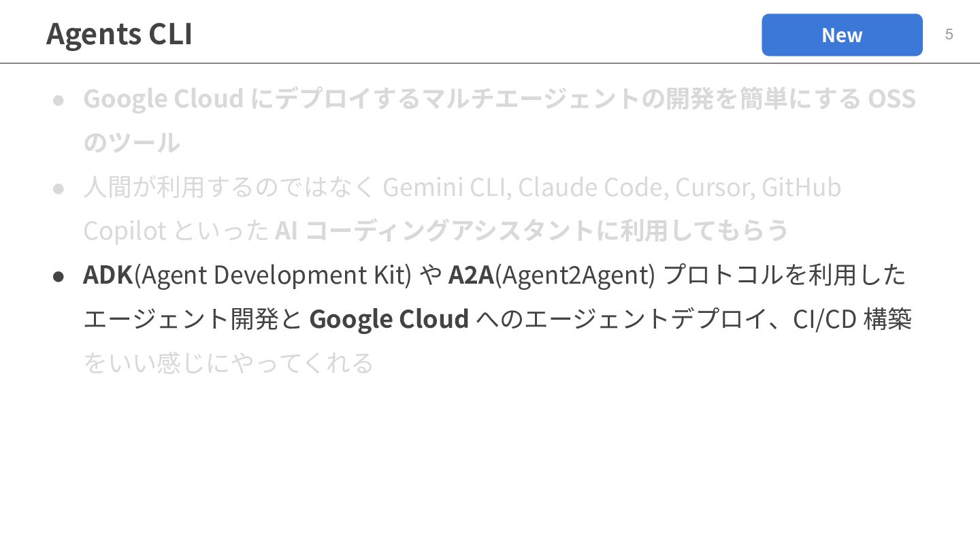Click the bold A2A text

[471, 275]
